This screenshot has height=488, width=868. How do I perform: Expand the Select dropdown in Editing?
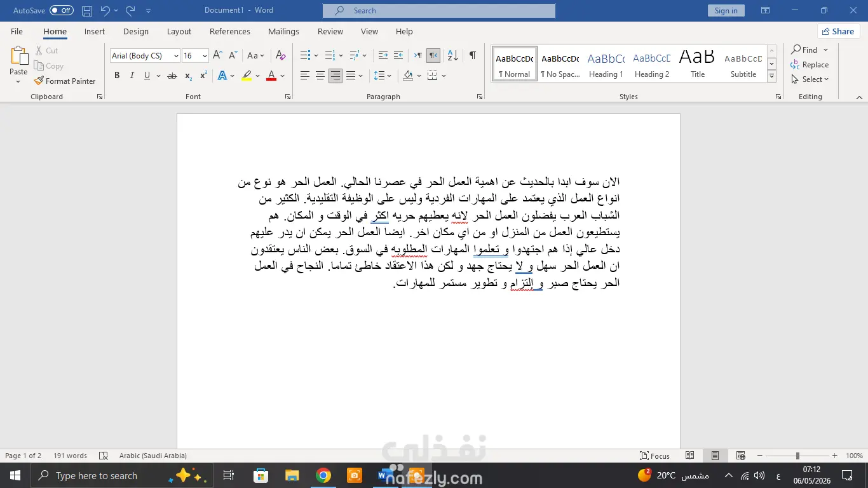[810, 79]
